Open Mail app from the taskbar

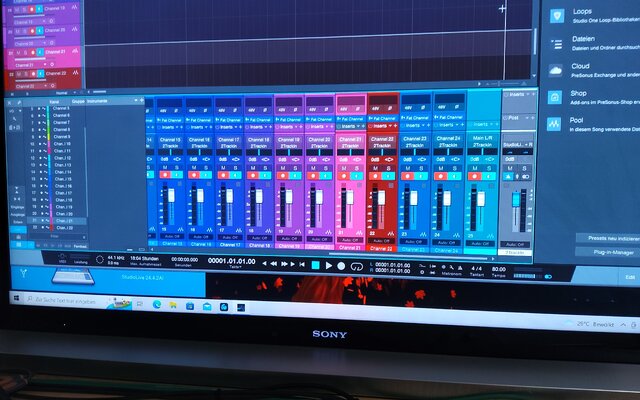pyautogui.click(x=207, y=307)
